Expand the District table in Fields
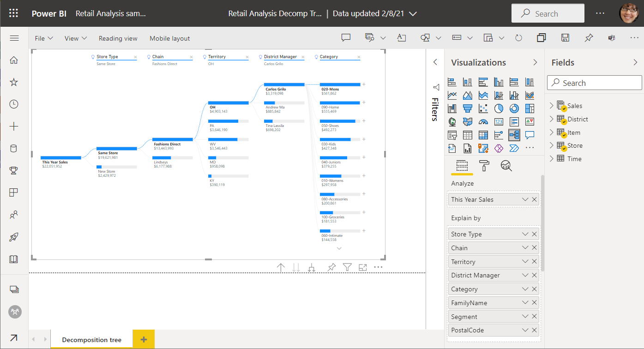Screen dimensions: 644x349 point(551,119)
